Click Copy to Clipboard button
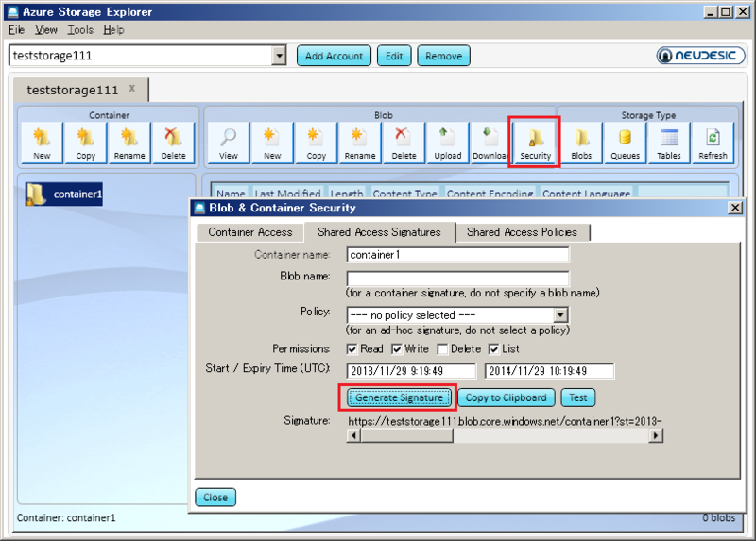 point(506,397)
